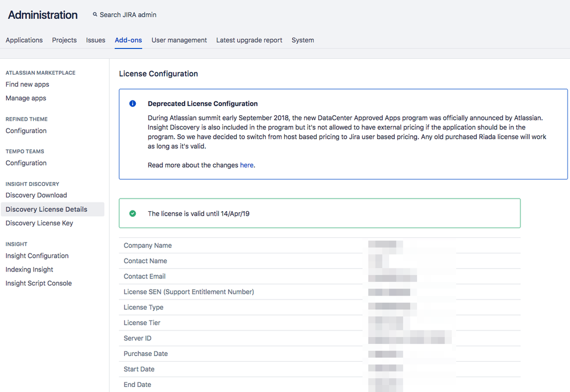
Task: Click the Purchase Date row label
Action: tap(145, 354)
